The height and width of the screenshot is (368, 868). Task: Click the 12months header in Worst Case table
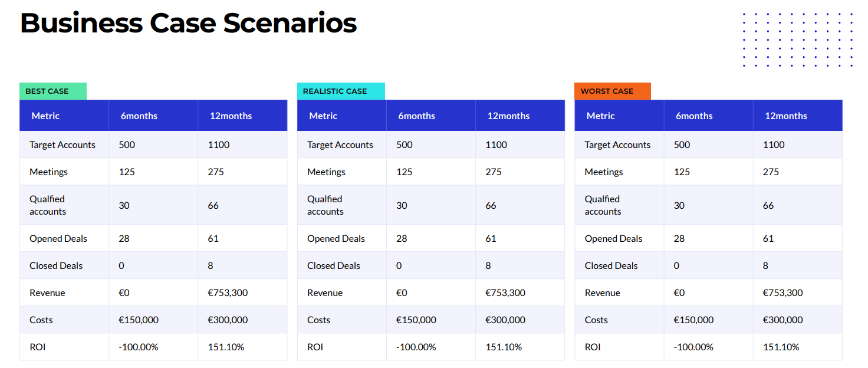786,116
